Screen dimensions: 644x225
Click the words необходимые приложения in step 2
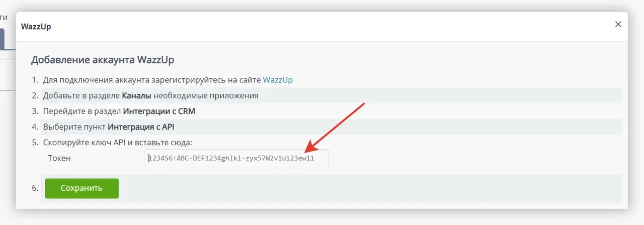click(206, 95)
